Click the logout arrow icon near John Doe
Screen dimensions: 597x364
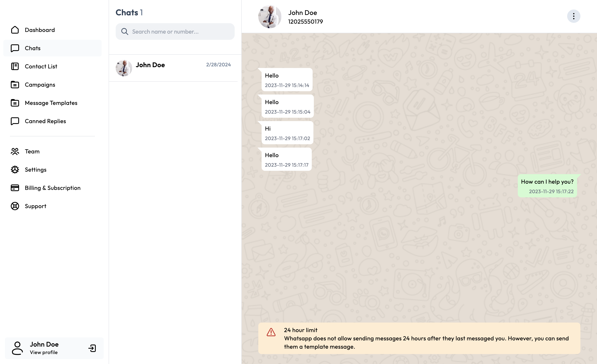click(92, 348)
